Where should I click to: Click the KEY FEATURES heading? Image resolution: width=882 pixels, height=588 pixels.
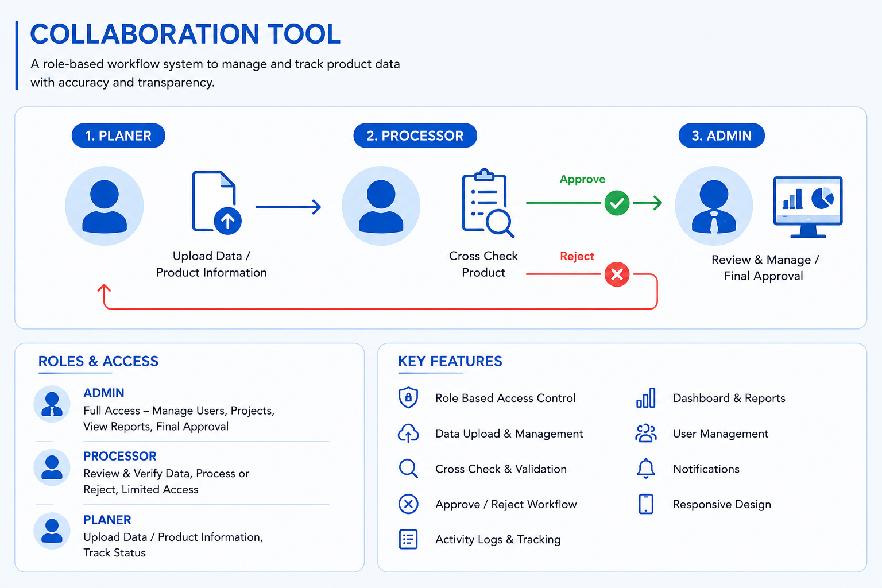coord(450,361)
